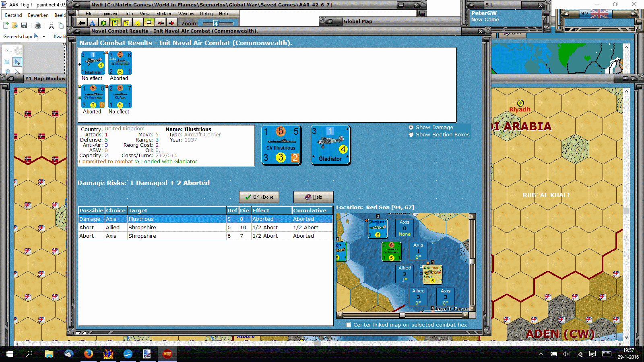The image size is (644, 362).
Task: Click paint.net open file icon
Action: point(14,25)
